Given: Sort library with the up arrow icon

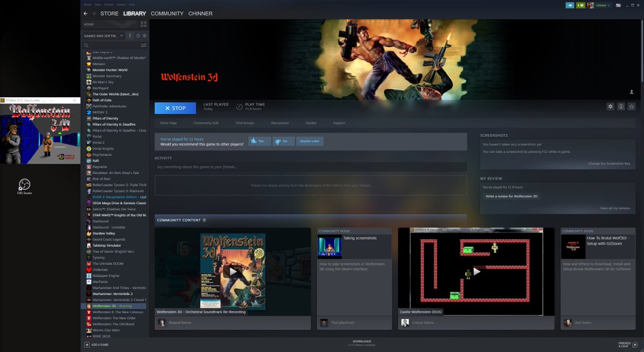Looking at the screenshot, I should pyautogui.click(x=130, y=36).
